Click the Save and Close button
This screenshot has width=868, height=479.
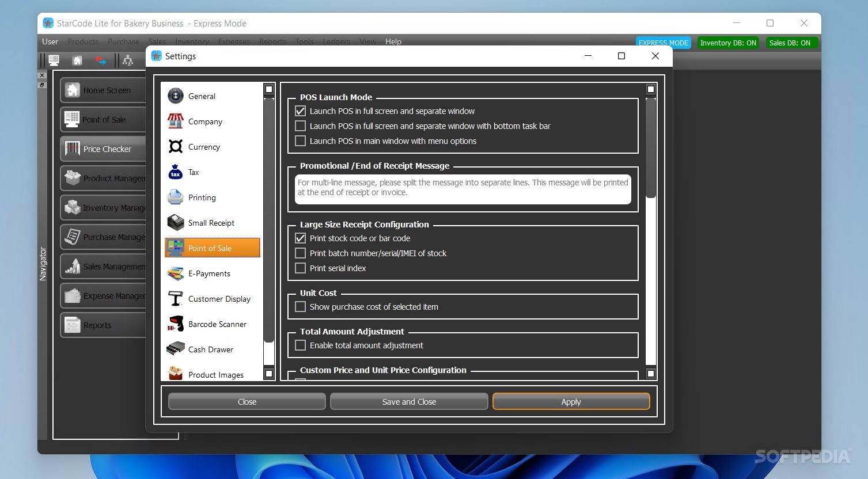pos(409,402)
